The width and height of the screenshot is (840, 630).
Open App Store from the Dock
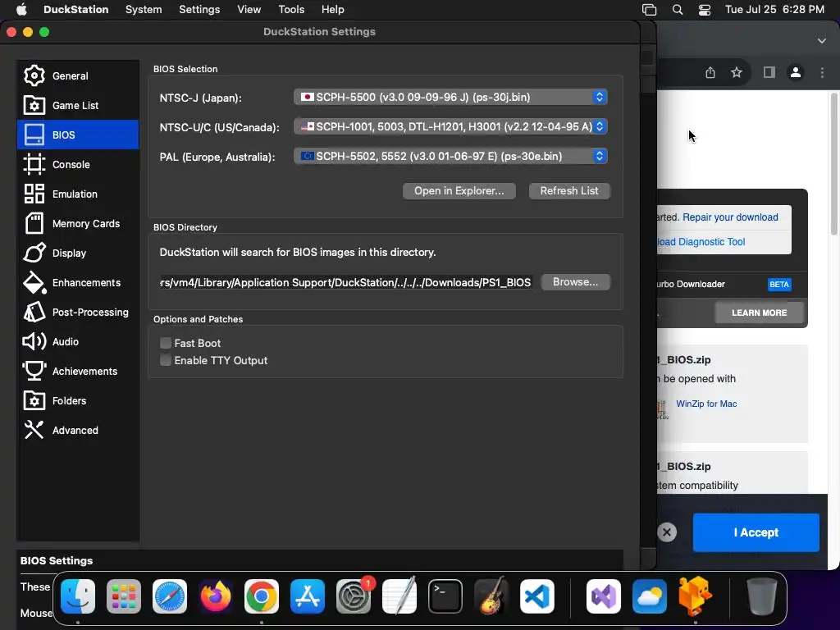click(x=308, y=596)
